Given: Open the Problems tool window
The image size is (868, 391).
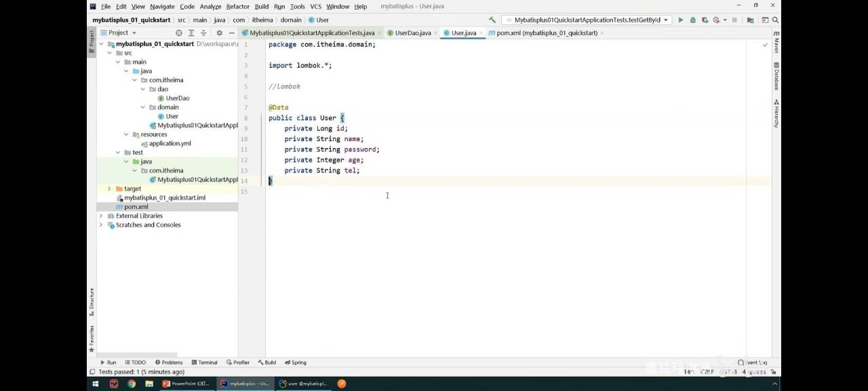Looking at the screenshot, I should pos(169,362).
